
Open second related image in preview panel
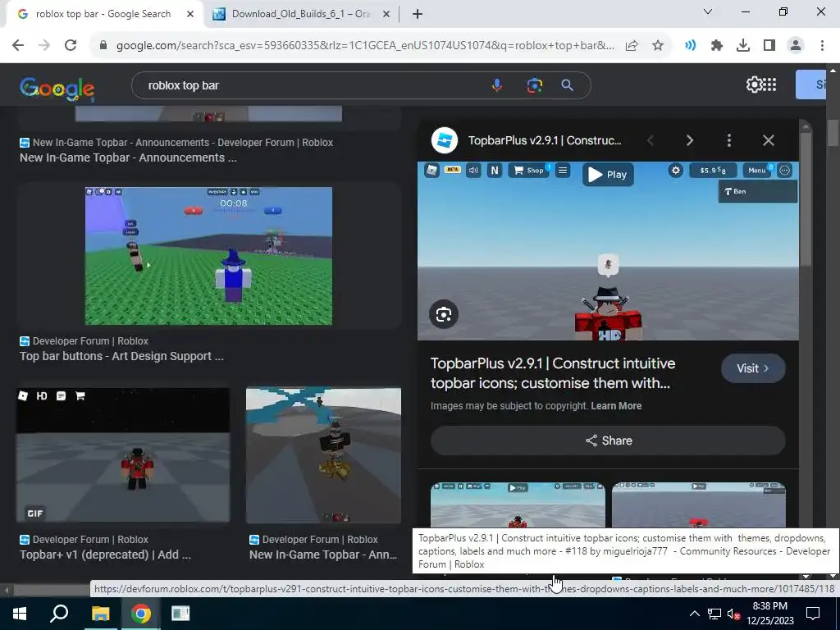[x=699, y=504]
